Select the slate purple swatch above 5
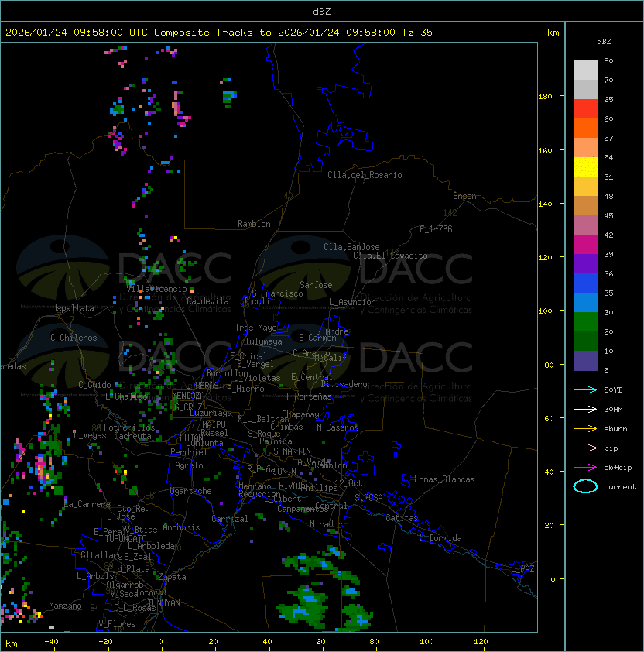Screen dimensions: 644x652 tap(585, 361)
